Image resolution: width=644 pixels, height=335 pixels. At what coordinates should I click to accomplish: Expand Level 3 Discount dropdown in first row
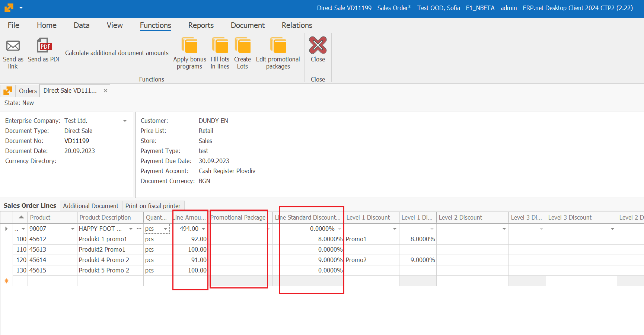coord(613,229)
